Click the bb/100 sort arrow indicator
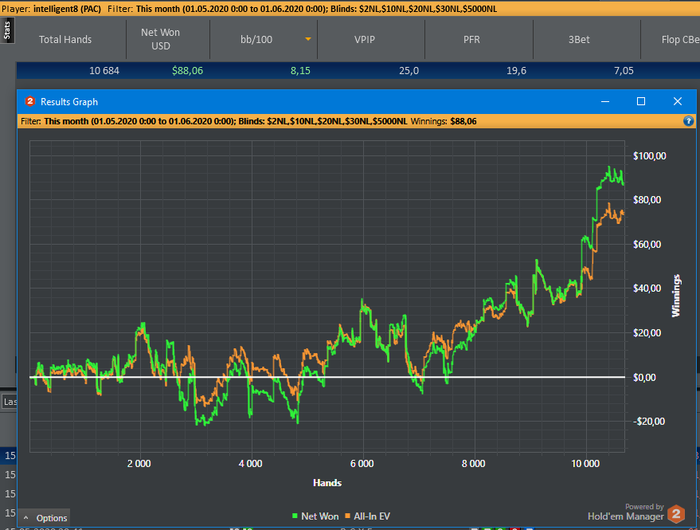 [308, 40]
